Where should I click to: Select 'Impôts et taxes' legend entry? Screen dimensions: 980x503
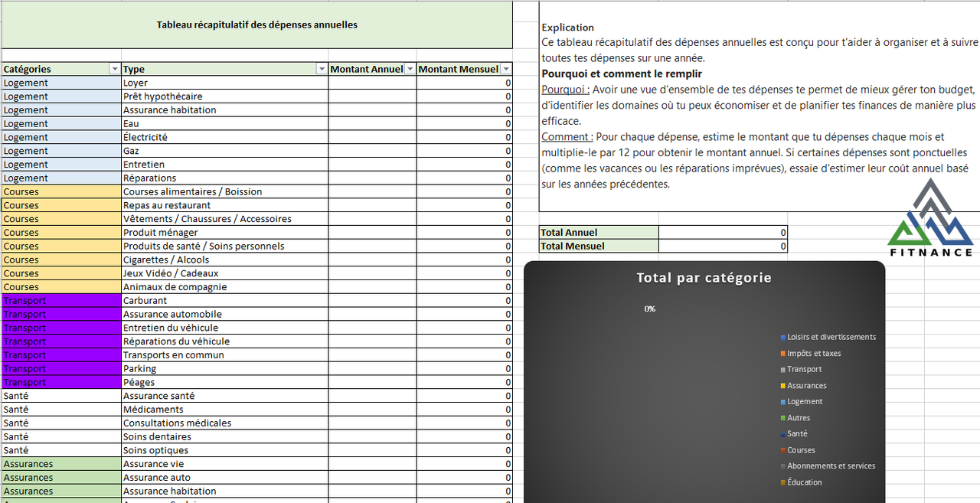810,354
